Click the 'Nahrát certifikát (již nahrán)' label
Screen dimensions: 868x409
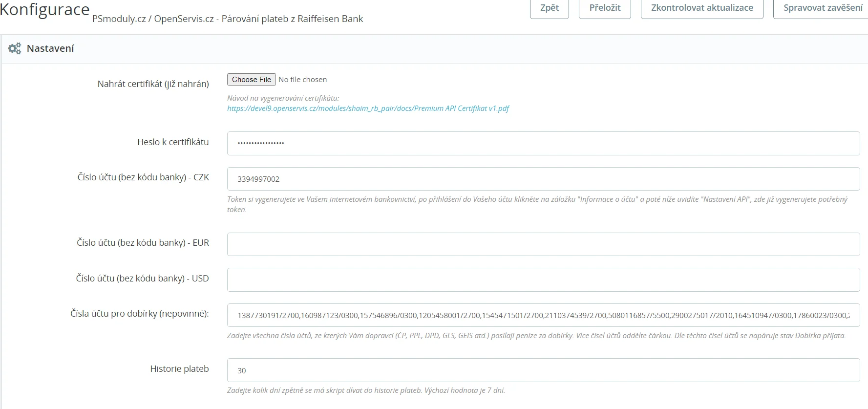(153, 84)
